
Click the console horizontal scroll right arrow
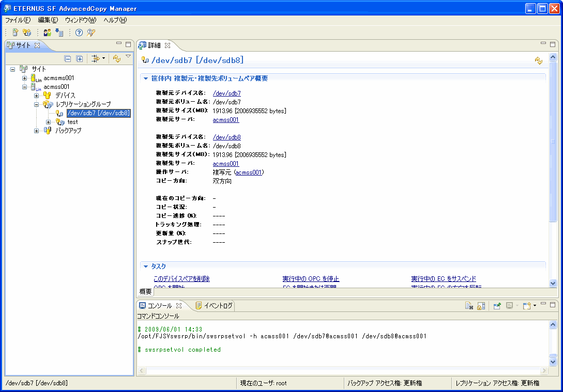(544, 370)
